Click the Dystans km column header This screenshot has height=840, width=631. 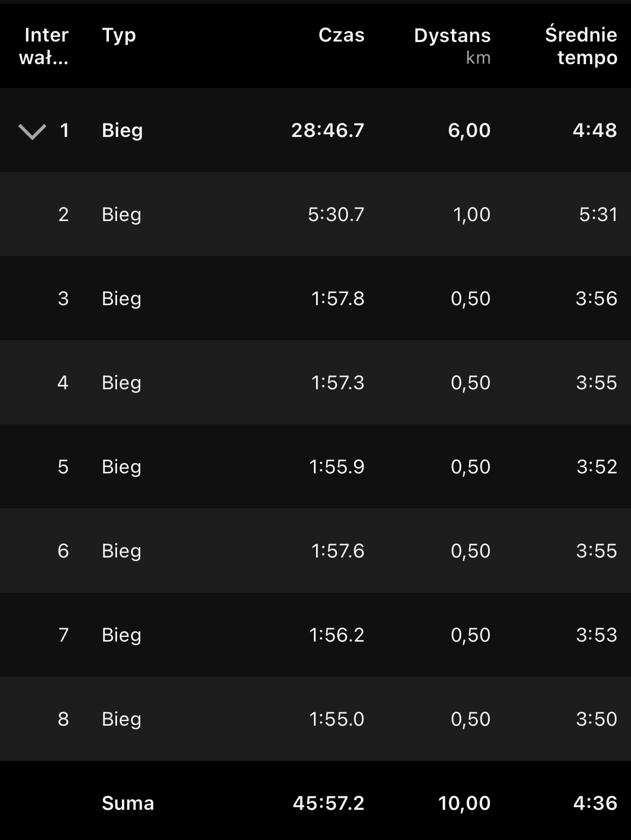[452, 45]
